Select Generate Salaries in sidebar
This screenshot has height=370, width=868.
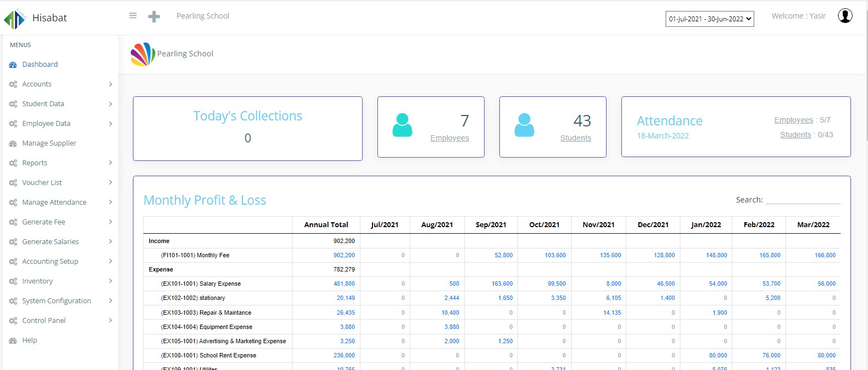pos(50,242)
